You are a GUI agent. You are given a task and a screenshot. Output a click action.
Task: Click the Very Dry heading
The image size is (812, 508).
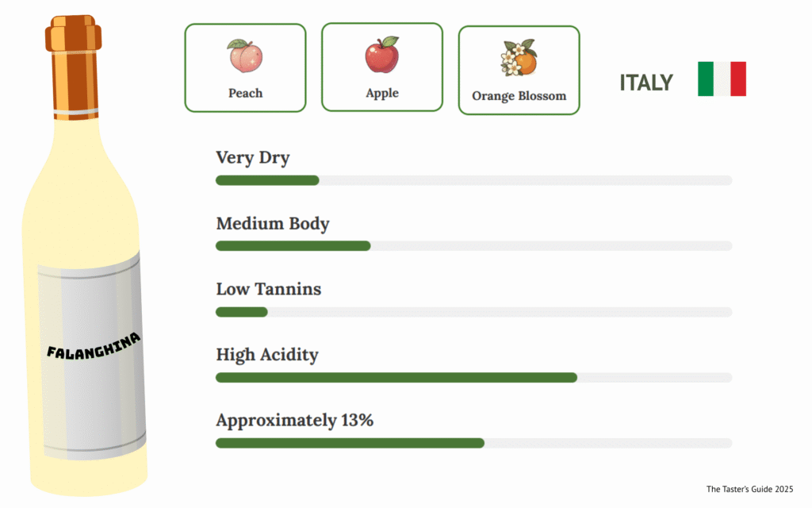click(x=253, y=158)
